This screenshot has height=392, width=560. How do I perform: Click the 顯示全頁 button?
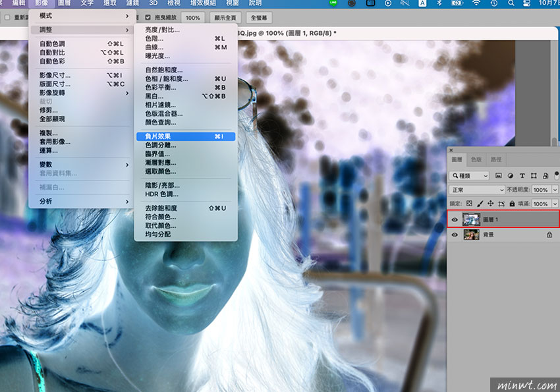[x=225, y=18]
